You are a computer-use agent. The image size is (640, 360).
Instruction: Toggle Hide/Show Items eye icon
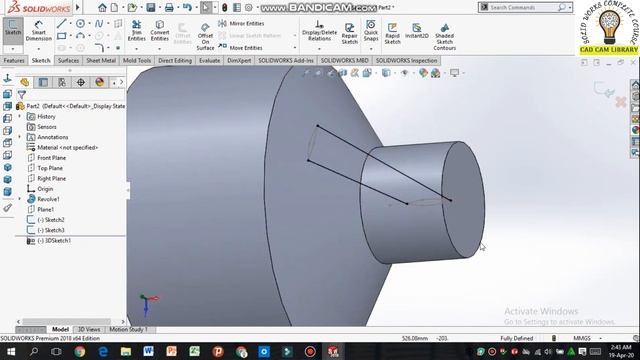pos(404,73)
